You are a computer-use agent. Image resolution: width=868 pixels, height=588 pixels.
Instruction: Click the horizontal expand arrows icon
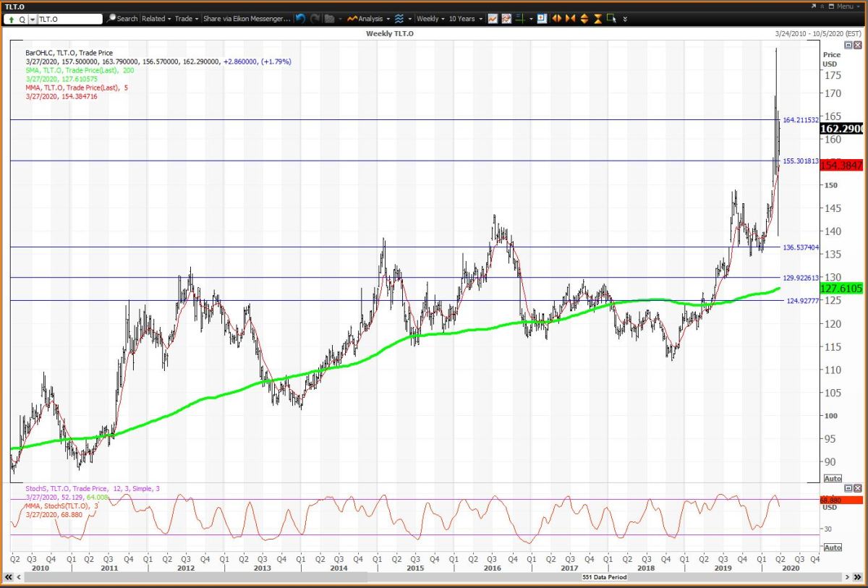[556, 19]
